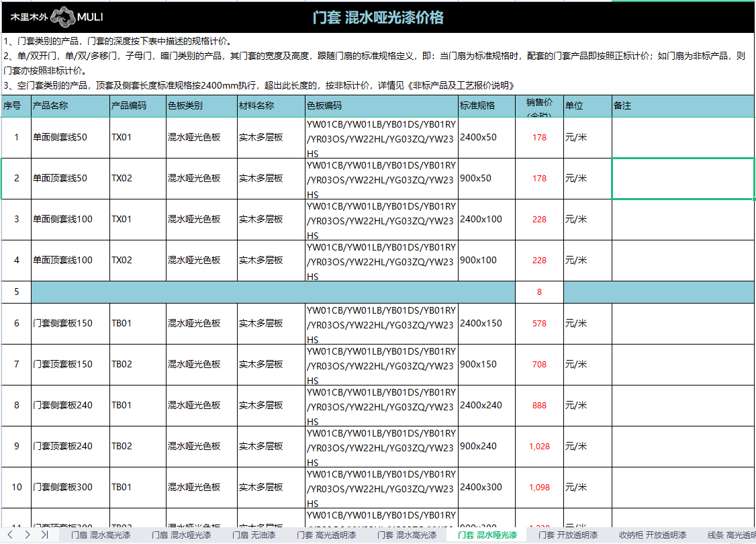
Task: Open the 收纳柜 开放透明漆 sheet tab
Action: pyautogui.click(x=653, y=535)
